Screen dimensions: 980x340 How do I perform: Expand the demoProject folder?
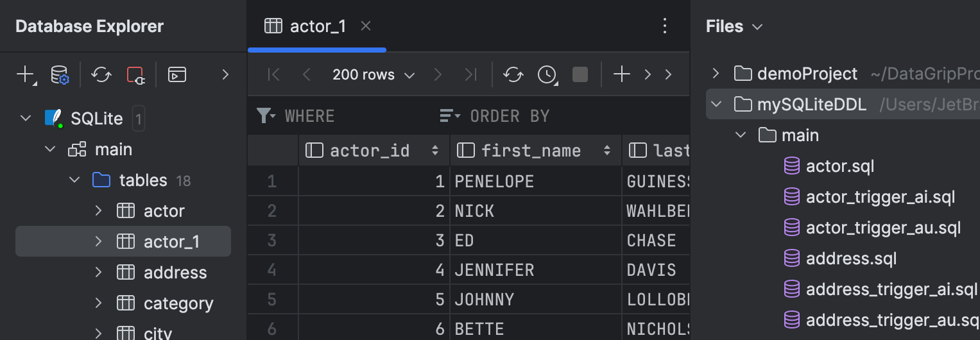pos(716,73)
